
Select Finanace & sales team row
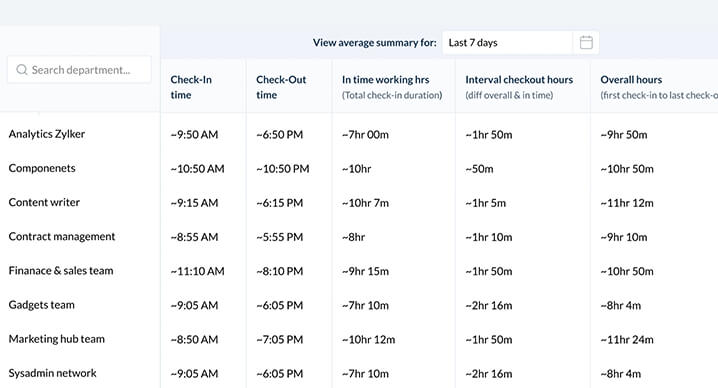(61, 270)
